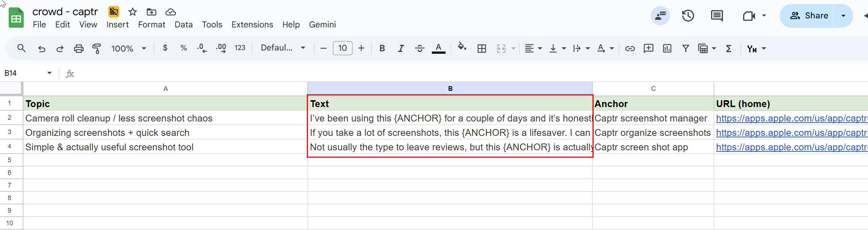Toggle strikethrough formatting
The width and height of the screenshot is (868, 230).
pos(420,48)
